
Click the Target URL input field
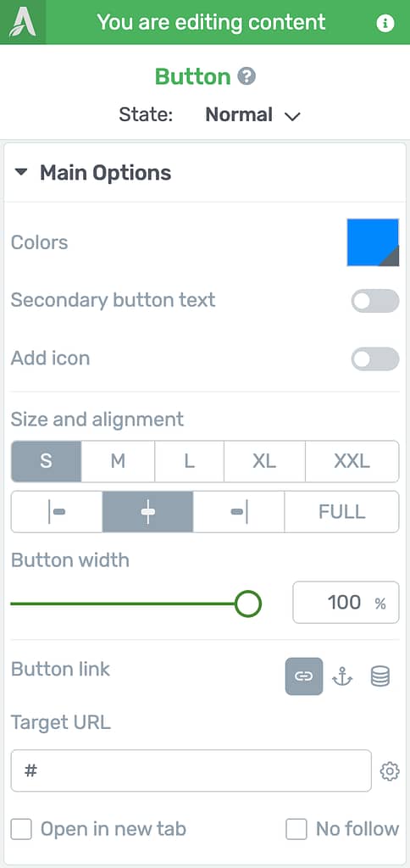[191, 771]
